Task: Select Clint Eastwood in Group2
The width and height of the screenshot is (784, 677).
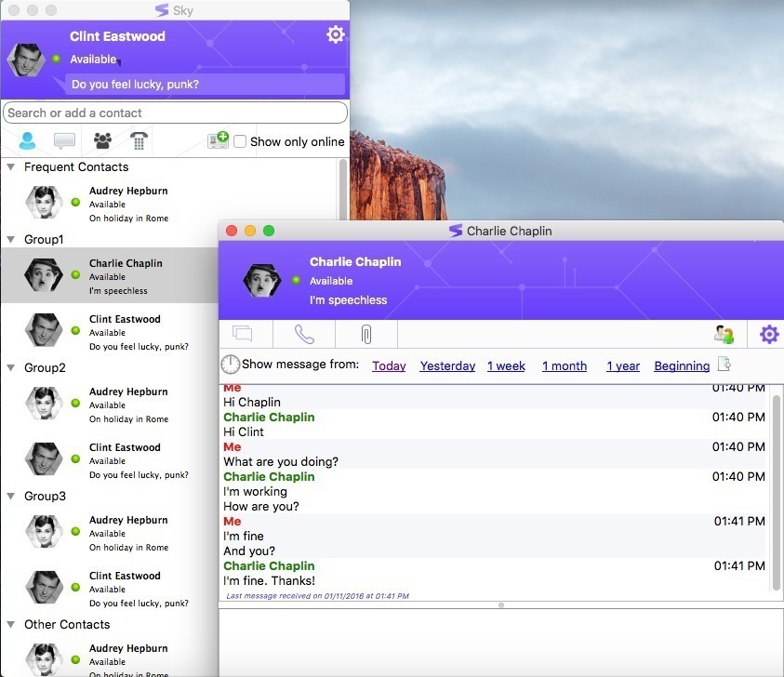Action: (x=110, y=460)
